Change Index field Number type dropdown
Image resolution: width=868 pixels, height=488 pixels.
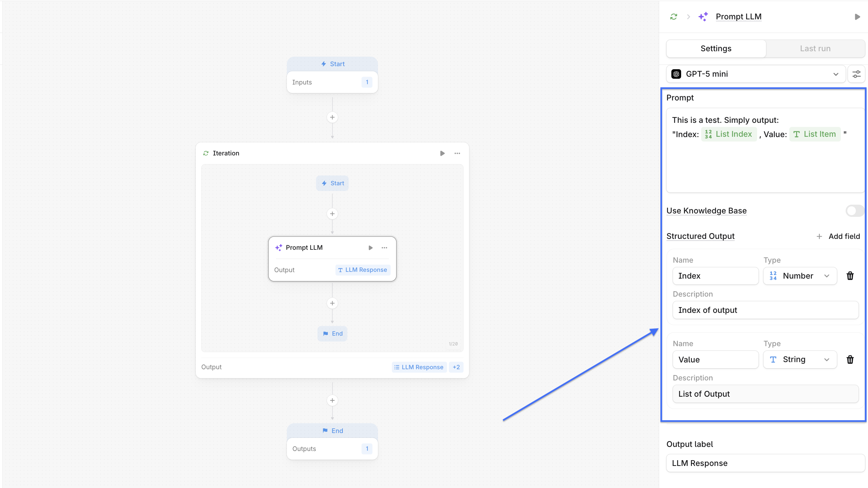(800, 276)
